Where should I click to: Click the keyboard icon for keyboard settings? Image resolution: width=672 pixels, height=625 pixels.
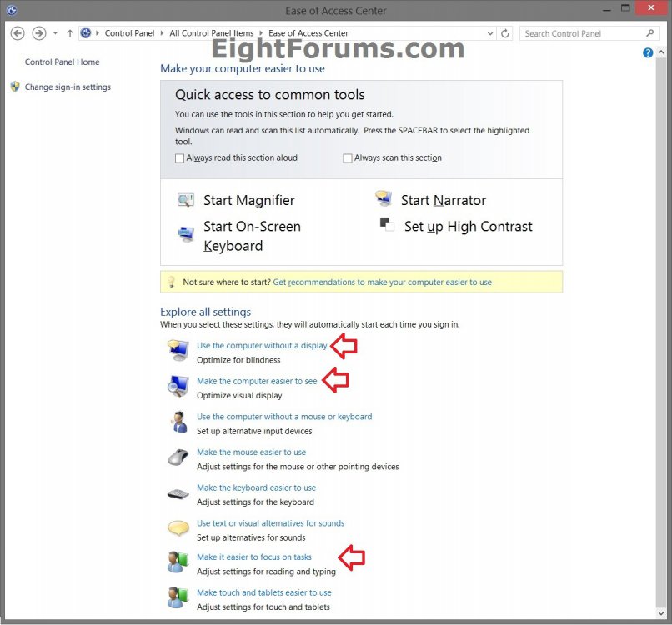[x=178, y=493]
